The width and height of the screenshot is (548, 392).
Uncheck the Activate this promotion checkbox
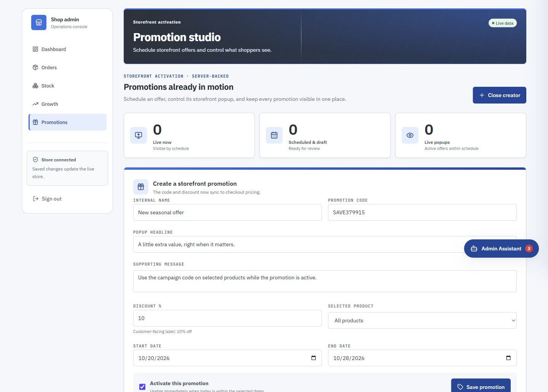(x=142, y=387)
